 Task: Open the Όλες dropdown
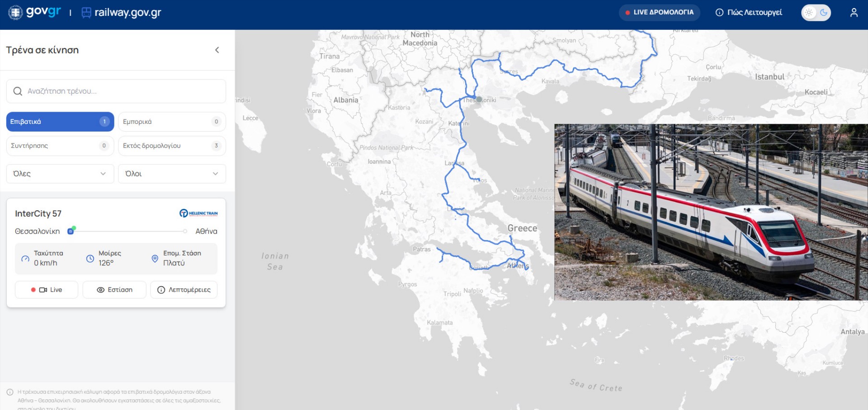click(60, 174)
